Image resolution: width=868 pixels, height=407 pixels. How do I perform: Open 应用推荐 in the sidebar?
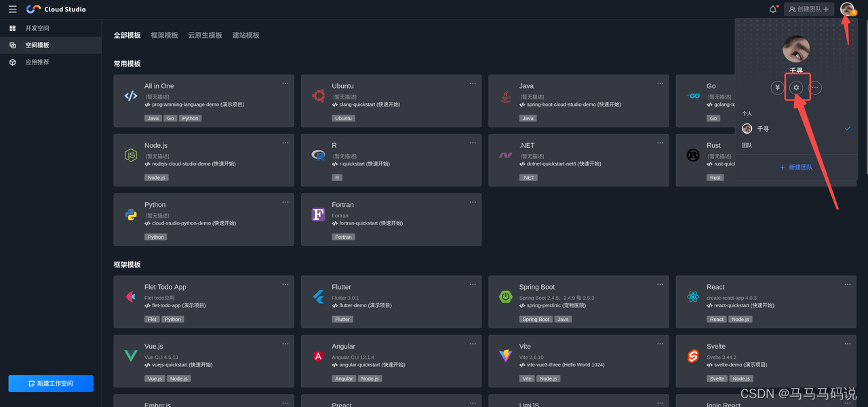coord(51,62)
